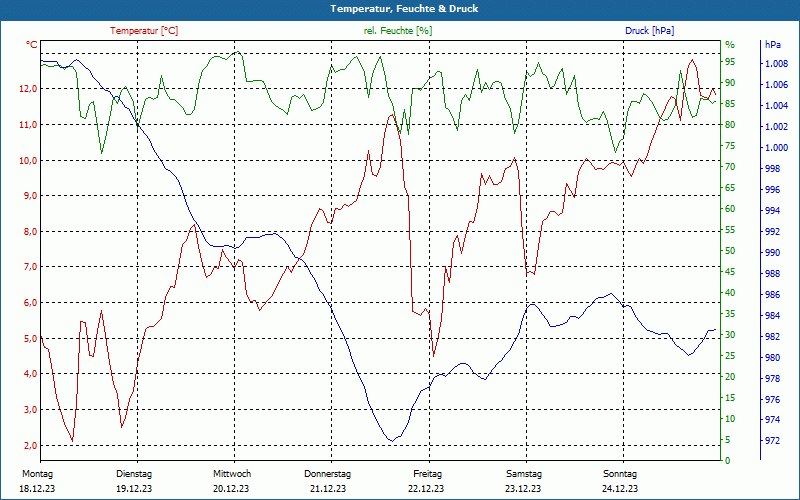Click the green "30" humidity axis value
Image resolution: width=800 pixels, height=500 pixels.
coord(730,335)
